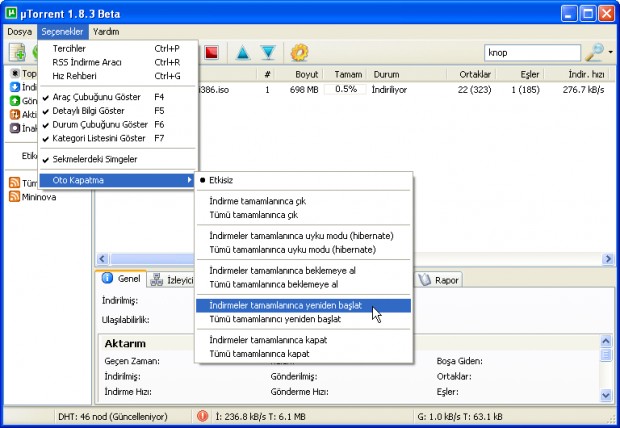Sort by the Ortaklar column header
This screenshot has height=428, width=620.
(471, 74)
